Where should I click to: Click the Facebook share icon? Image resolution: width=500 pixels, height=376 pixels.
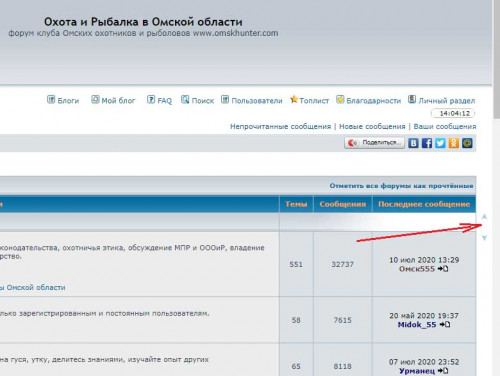pos(427,143)
